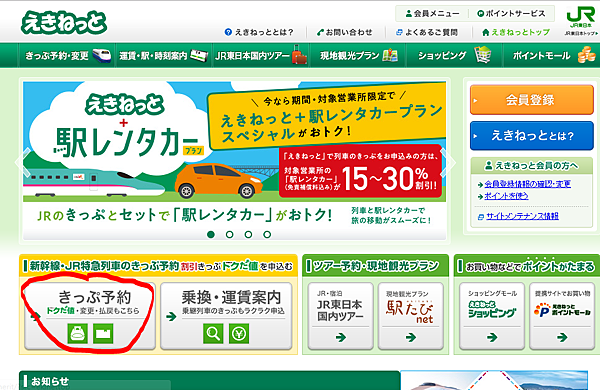This screenshot has width=600, height=390.
Task: Click the きっぷ予約 button
Action: [90, 316]
